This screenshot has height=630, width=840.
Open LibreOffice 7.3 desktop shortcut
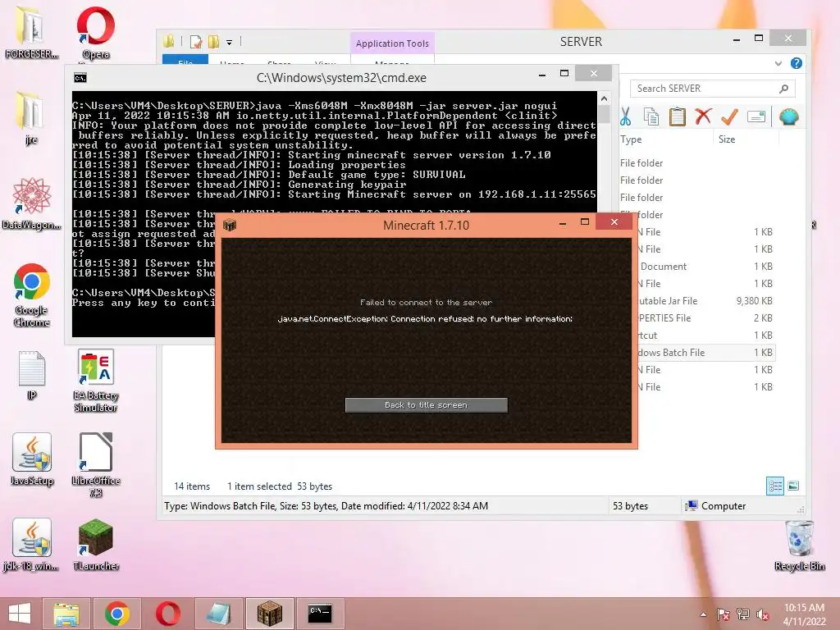click(x=96, y=465)
